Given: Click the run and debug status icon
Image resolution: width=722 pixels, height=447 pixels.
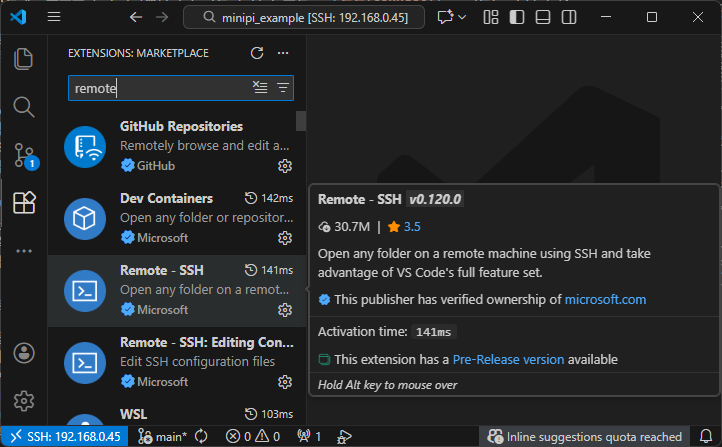Looking at the screenshot, I should pyautogui.click(x=344, y=436).
